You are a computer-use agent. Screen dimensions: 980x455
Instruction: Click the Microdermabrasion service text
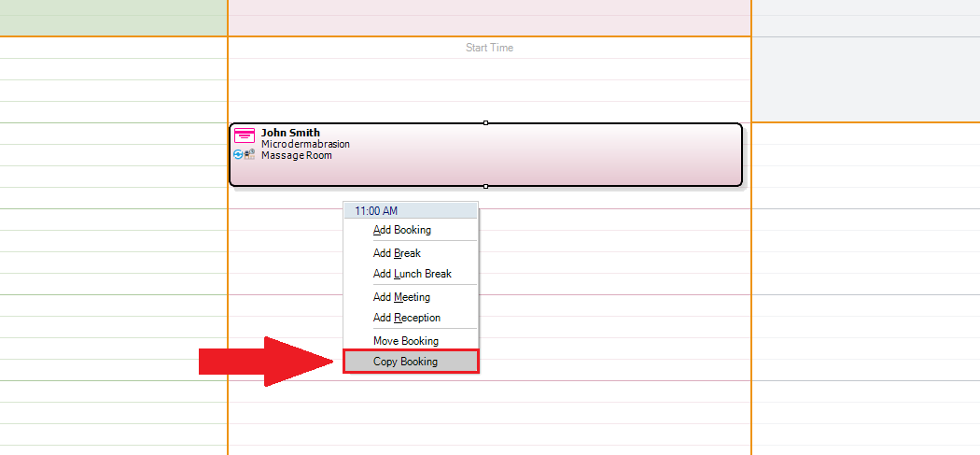tap(305, 144)
